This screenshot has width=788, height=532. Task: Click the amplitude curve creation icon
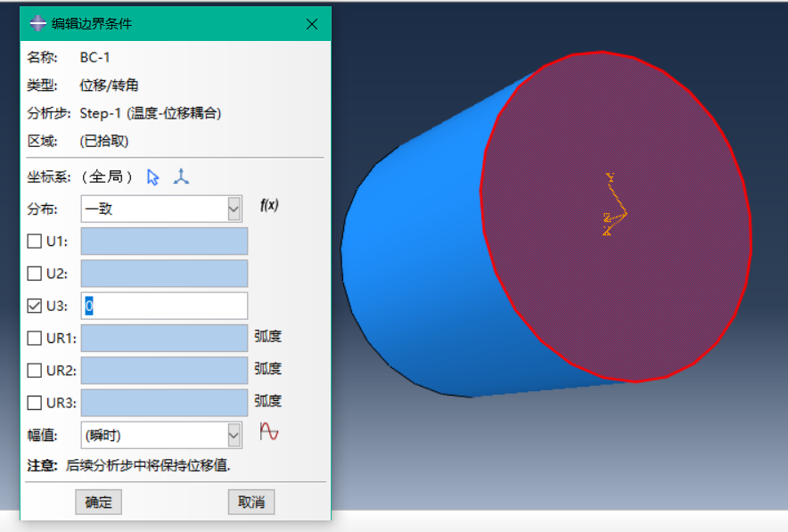pos(268,432)
